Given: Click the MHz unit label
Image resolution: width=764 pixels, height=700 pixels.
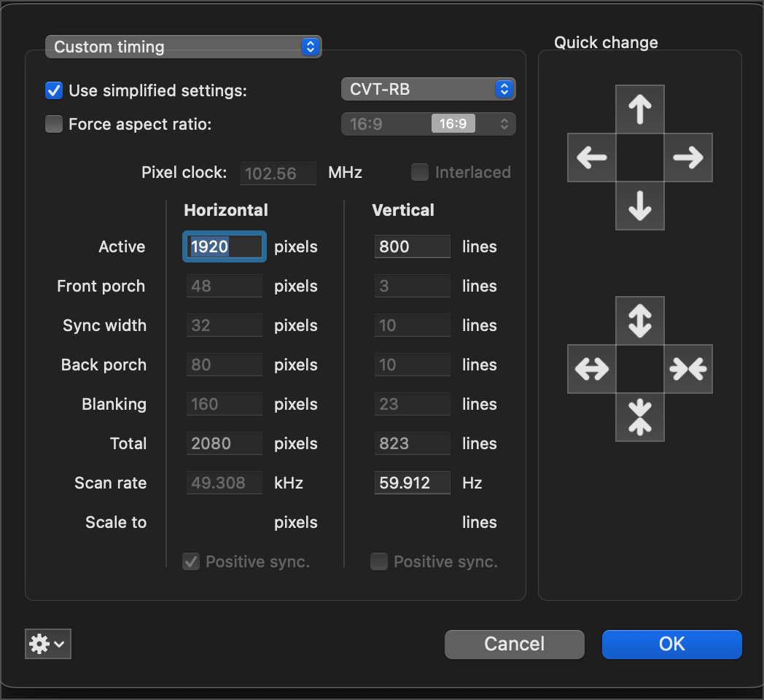Looking at the screenshot, I should point(345,173).
